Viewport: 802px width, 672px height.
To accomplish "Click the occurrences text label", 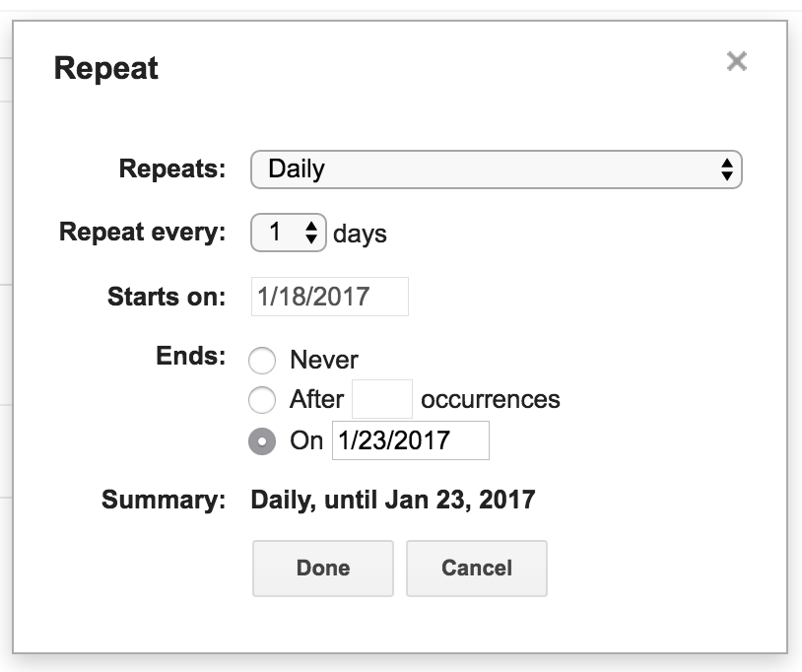I will (491, 400).
